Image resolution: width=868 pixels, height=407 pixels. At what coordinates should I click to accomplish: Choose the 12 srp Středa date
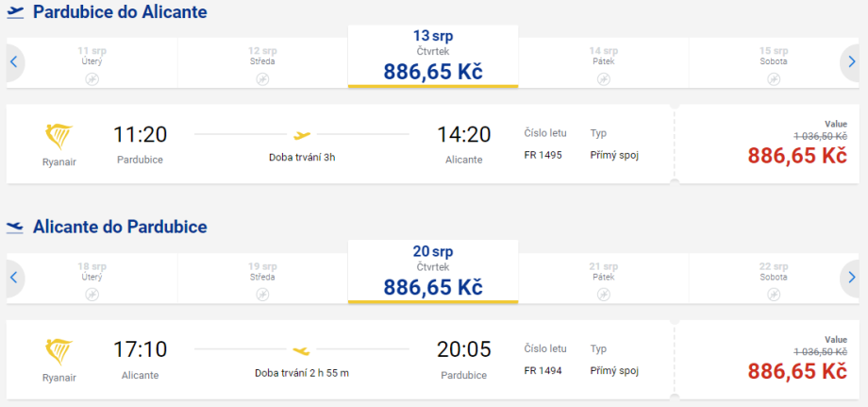click(262, 62)
